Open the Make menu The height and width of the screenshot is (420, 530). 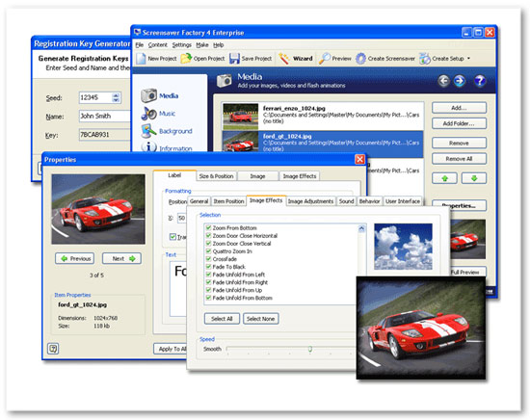(202, 45)
